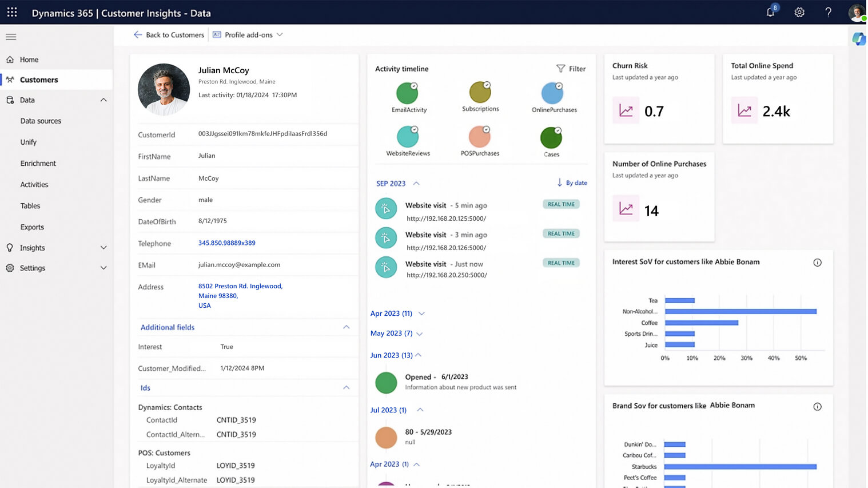Click the Non-Alcohol bar in Interest chart
This screenshot has width=868, height=488.
point(740,312)
